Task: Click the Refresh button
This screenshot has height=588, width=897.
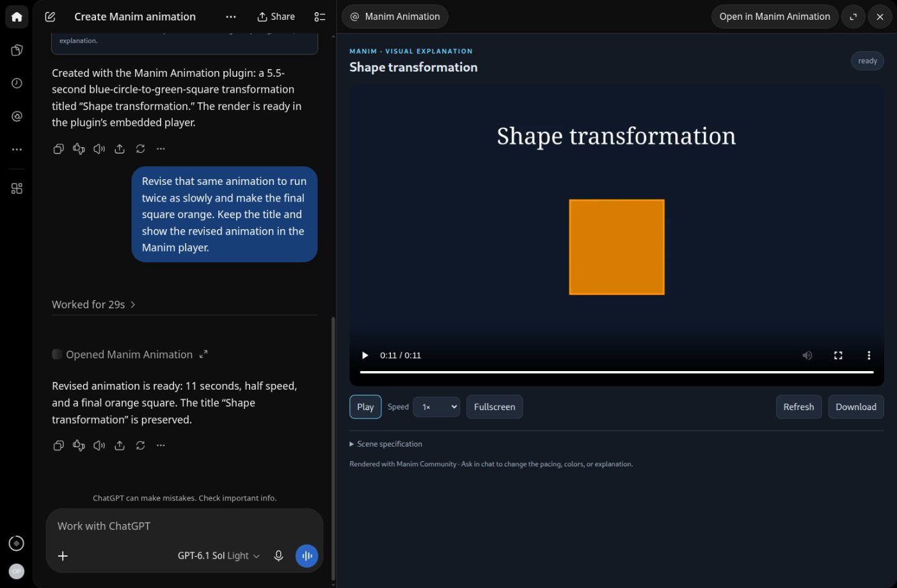Action: [798, 407]
